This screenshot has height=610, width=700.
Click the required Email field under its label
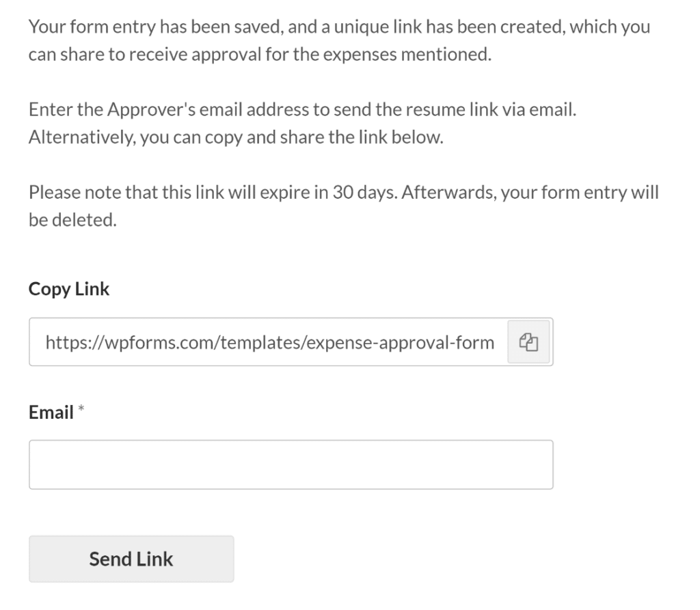coord(291,464)
